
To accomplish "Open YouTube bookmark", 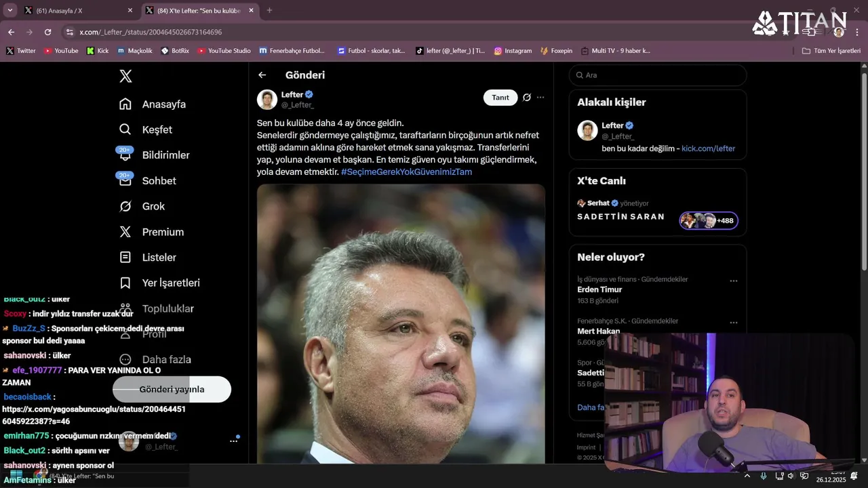I will coord(61,51).
